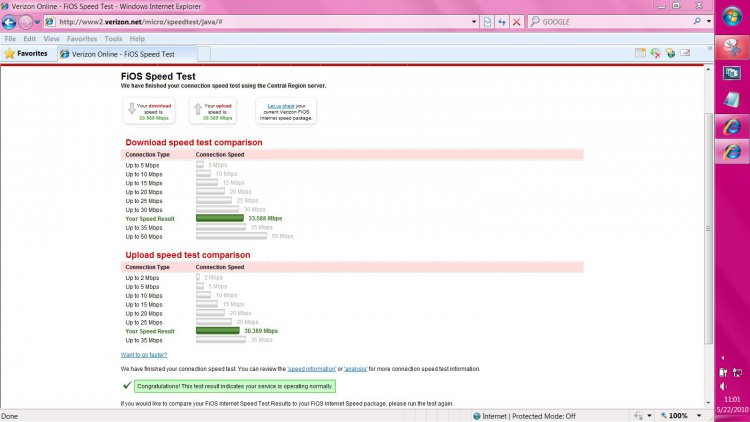750x422 pixels.
Task: Click the Favorites star button
Action: [26, 54]
